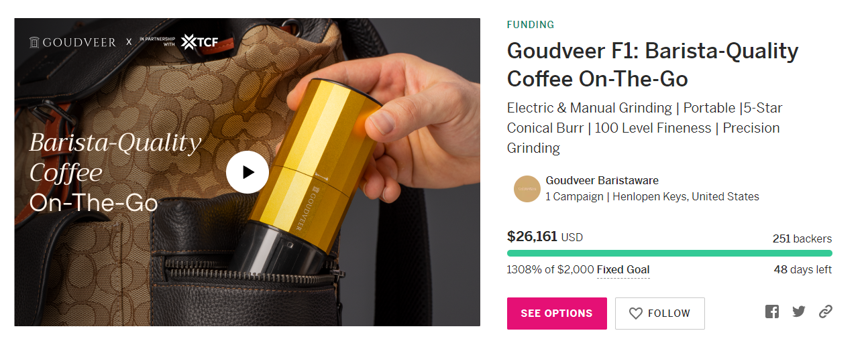
Task: Click the Goudveer logo on the video
Action: (72, 42)
